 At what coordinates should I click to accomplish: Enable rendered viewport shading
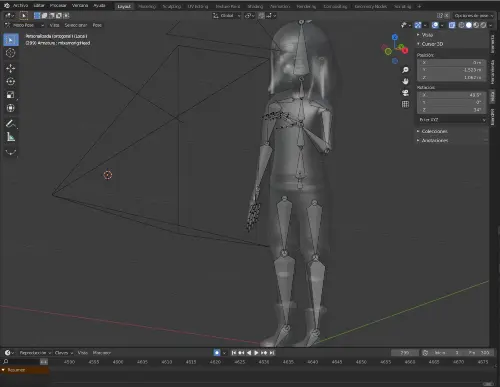pos(483,25)
